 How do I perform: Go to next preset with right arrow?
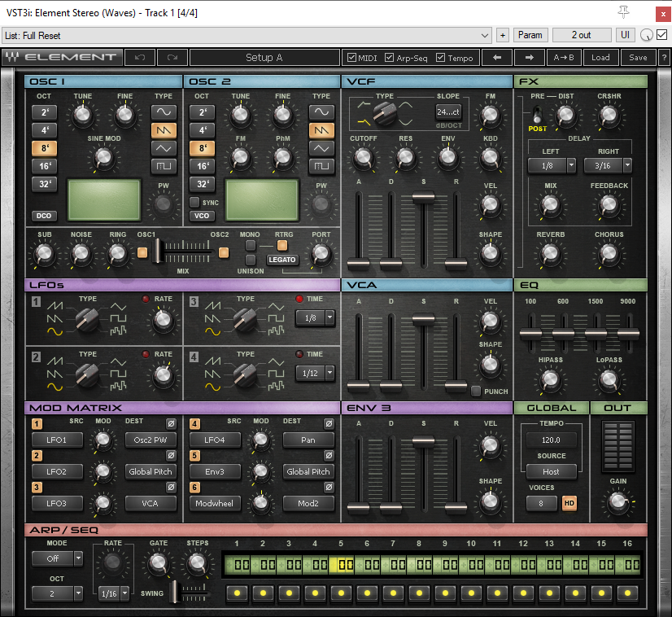tap(530, 58)
